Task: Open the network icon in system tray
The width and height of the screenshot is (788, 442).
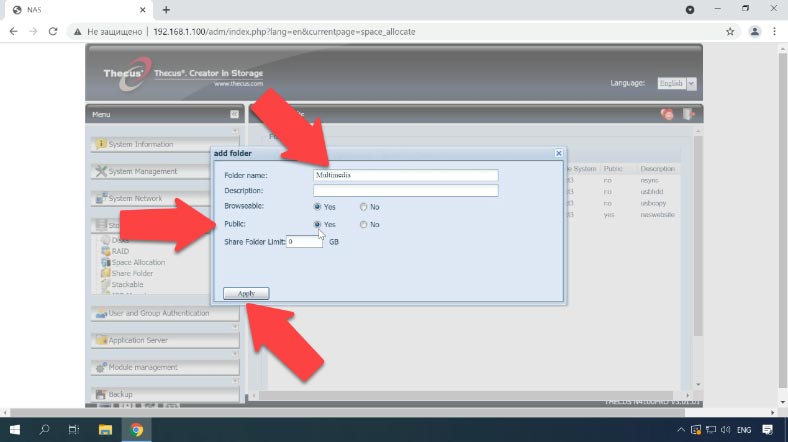Action: (711, 430)
